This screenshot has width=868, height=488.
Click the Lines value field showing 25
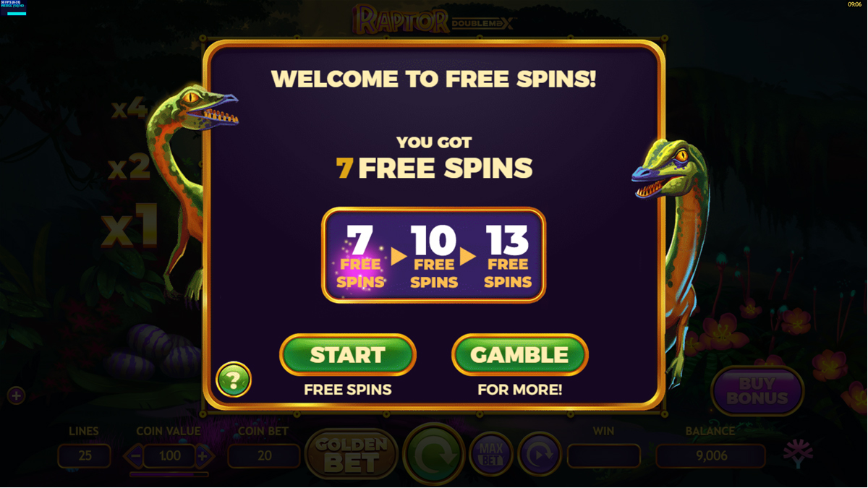click(x=84, y=456)
